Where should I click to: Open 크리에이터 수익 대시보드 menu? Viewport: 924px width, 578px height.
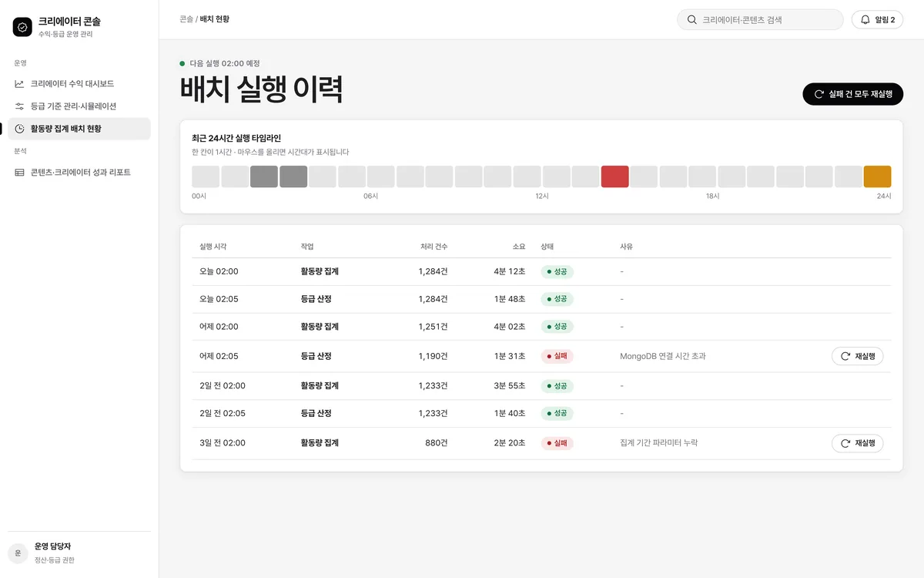click(79, 83)
